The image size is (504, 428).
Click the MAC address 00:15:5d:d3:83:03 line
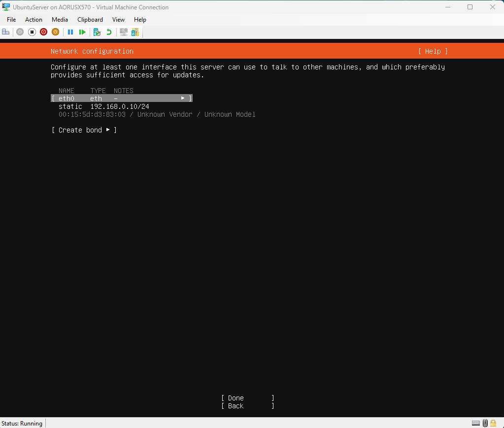click(157, 114)
